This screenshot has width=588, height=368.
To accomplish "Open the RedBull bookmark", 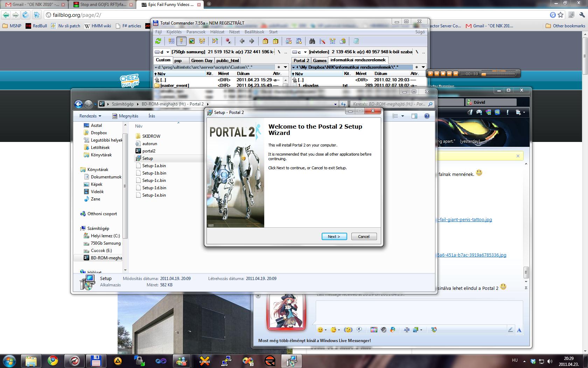I will (36, 26).
